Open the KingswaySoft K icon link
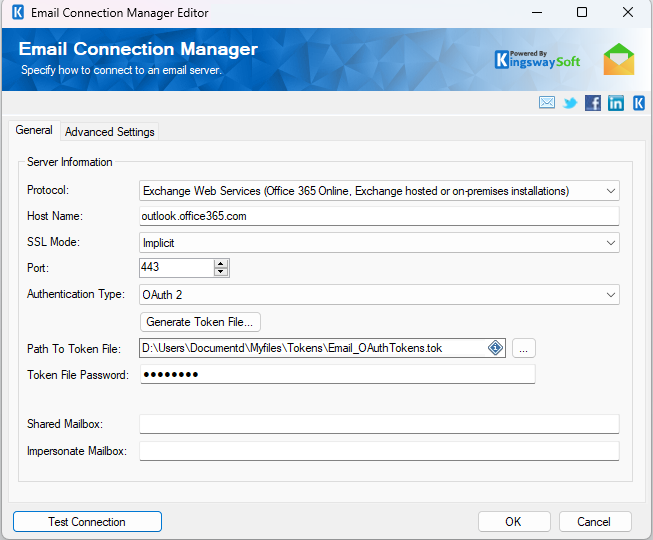Image resolution: width=653 pixels, height=540 pixels. coord(639,103)
